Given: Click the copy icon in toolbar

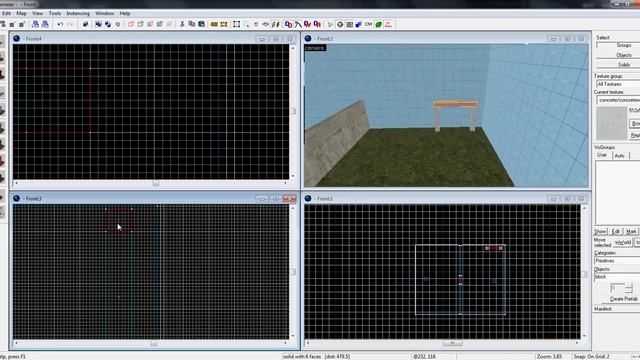Looking at the screenshot, I should pos(191,24).
